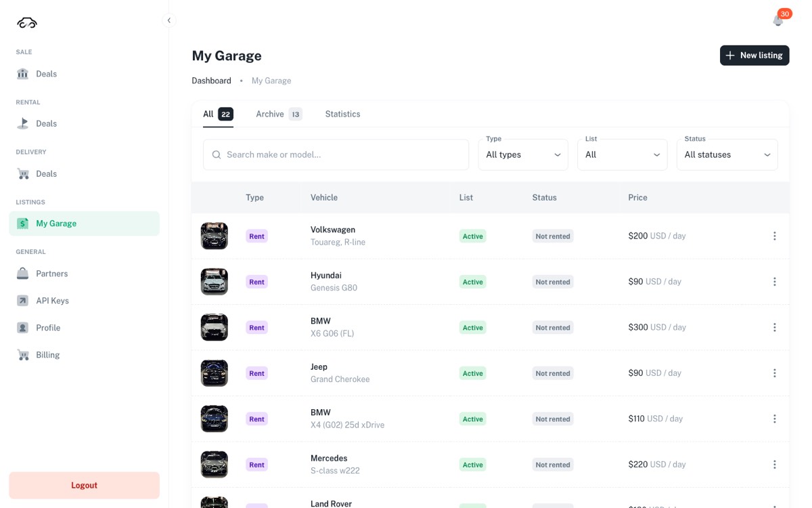Click the Rent tag on the Volkswagen row

256,236
